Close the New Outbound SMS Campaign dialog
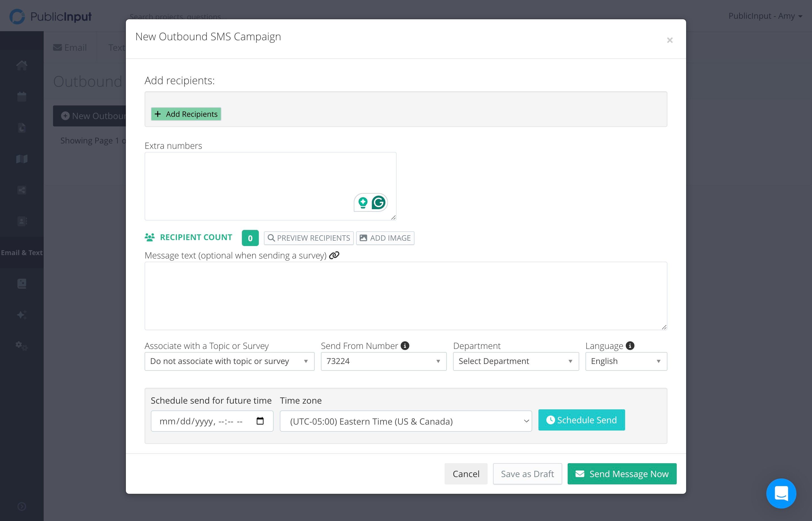The width and height of the screenshot is (812, 521). point(670,40)
